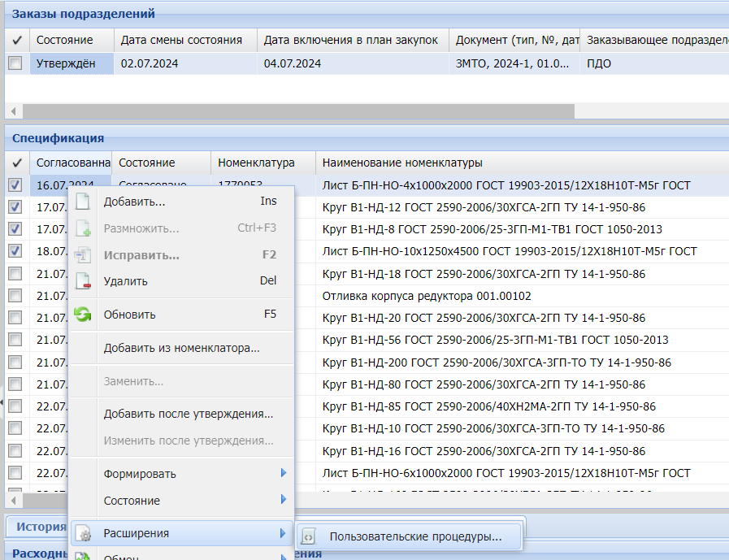Expand the Формировать submenu arrow
The width and height of the screenshot is (729, 560).
pyautogui.click(x=283, y=473)
